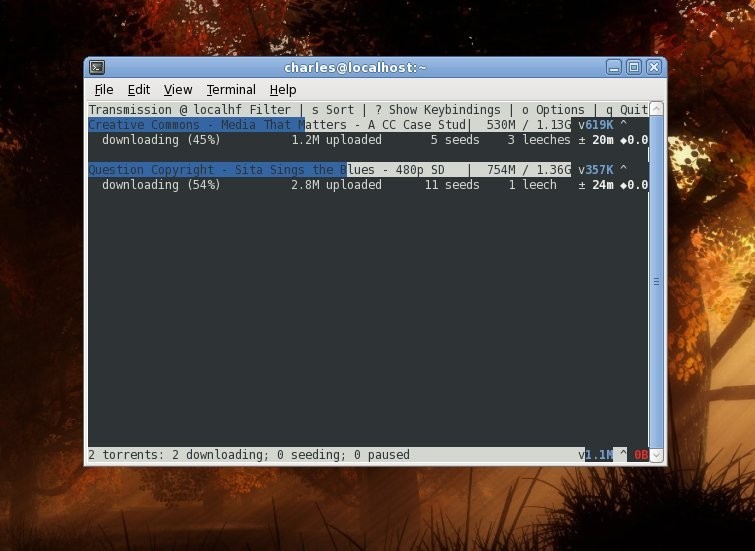Viewport: 755px width, 551px height.
Task: Click the Sita Sings progress bar
Action: (x=217, y=170)
